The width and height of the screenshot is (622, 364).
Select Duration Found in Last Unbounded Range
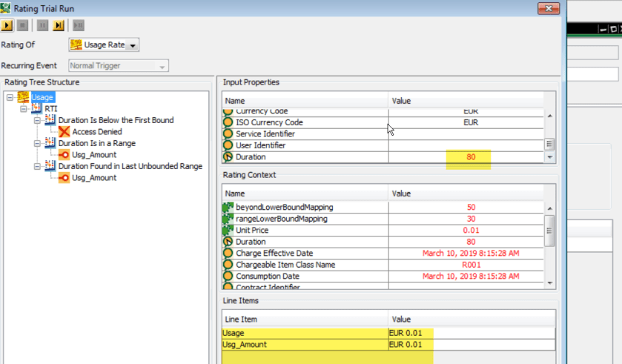(x=130, y=167)
